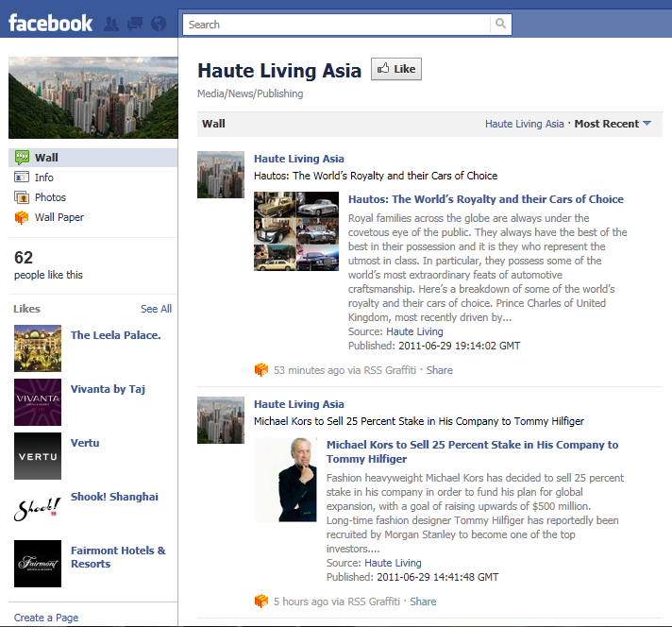This screenshot has height=627, width=672.
Task: Open Photos in the sidebar
Action: [x=50, y=197]
